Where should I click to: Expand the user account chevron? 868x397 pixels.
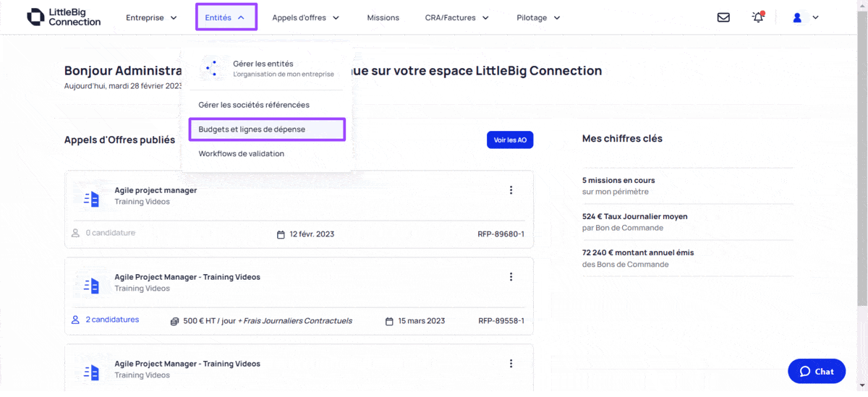click(815, 17)
